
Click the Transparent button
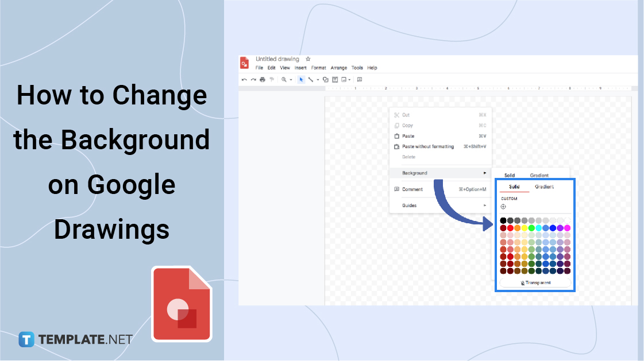pos(535,283)
